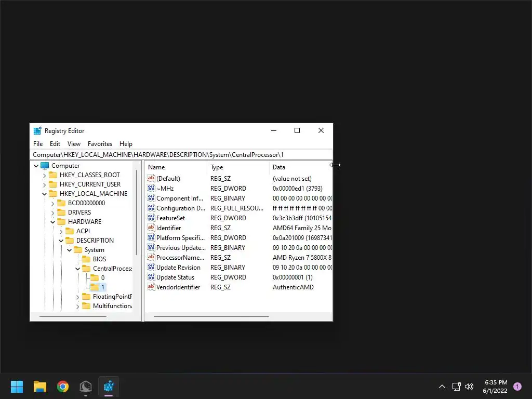Select the selected key '1' in tree
Screen dimensions: 532x399
click(99, 287)
